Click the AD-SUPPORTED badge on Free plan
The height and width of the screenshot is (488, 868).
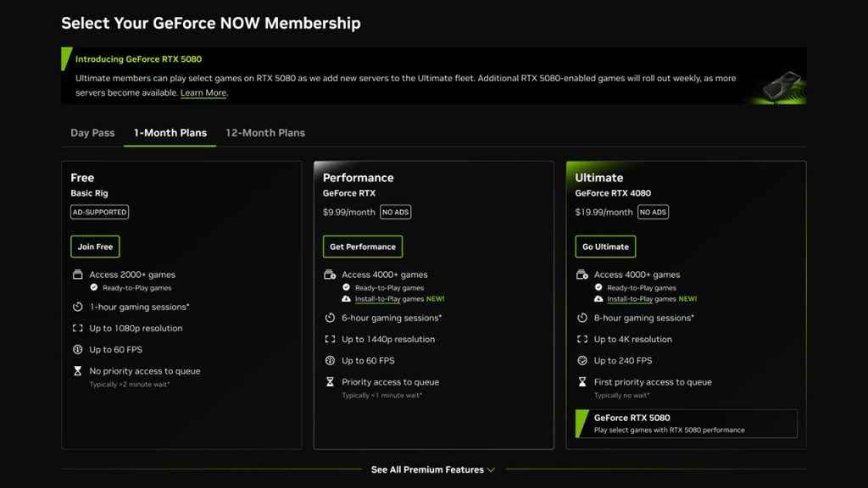[98, 212]
